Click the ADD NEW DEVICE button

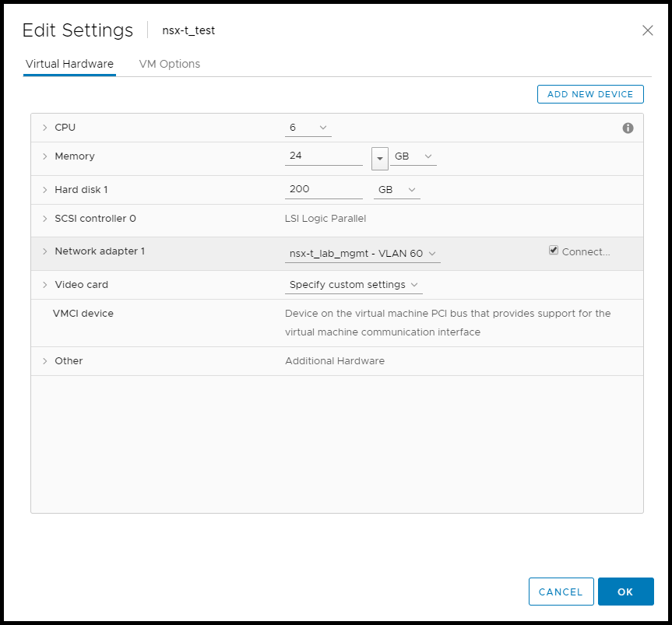[x=590, y=94]
